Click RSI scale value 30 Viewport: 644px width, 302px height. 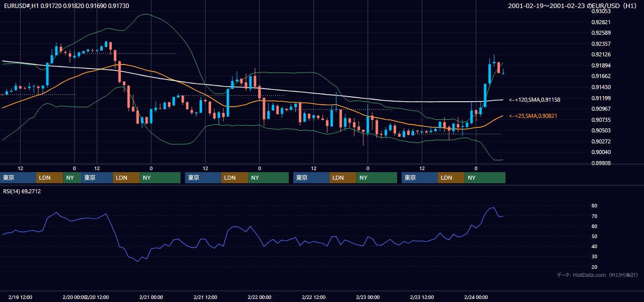pos(595,257)
